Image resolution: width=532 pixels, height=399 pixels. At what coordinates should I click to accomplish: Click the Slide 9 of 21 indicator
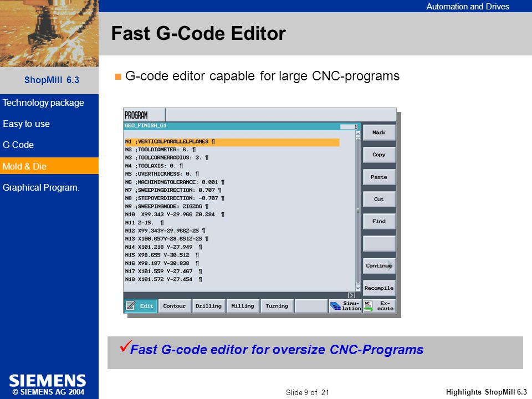pyautogui.click(x=308, y=392)
